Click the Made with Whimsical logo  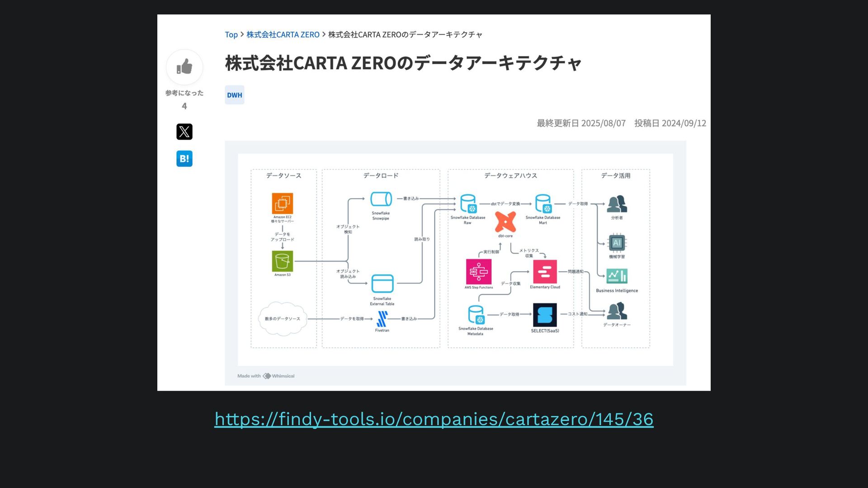point(266,376)
